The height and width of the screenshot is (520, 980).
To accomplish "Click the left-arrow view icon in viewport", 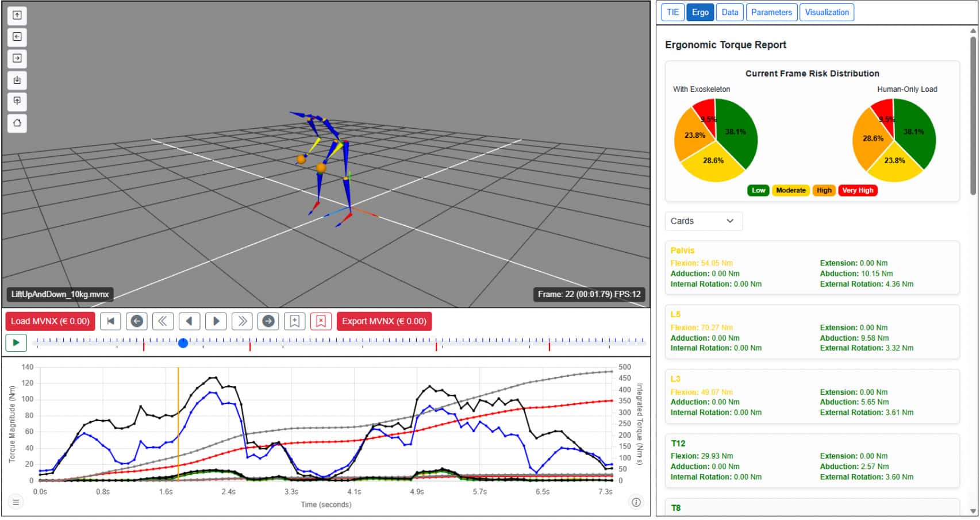I will click(x=17, y=37).
